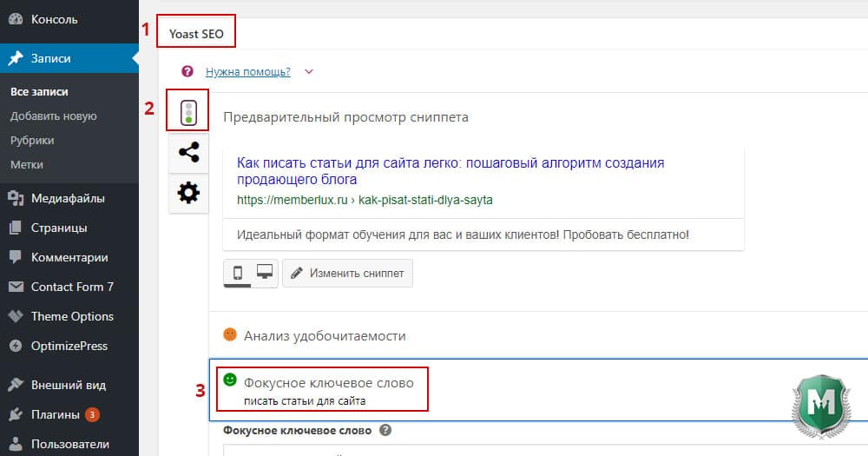Open Пользователи menu
The image size is (868, 456).
point(69,444)
